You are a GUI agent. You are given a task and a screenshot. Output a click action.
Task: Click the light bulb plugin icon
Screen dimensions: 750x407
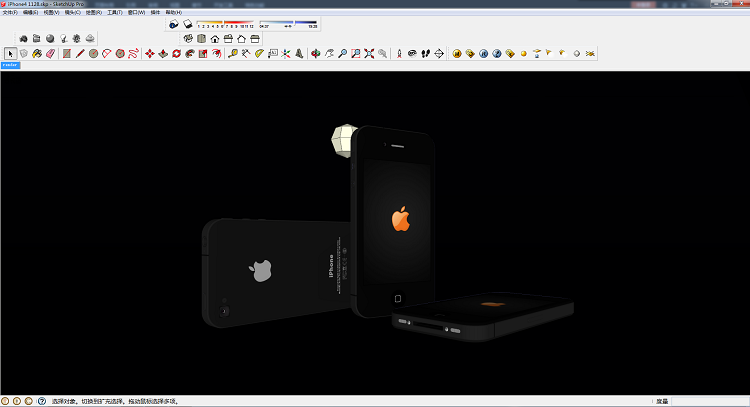click(x=64, y=39)
